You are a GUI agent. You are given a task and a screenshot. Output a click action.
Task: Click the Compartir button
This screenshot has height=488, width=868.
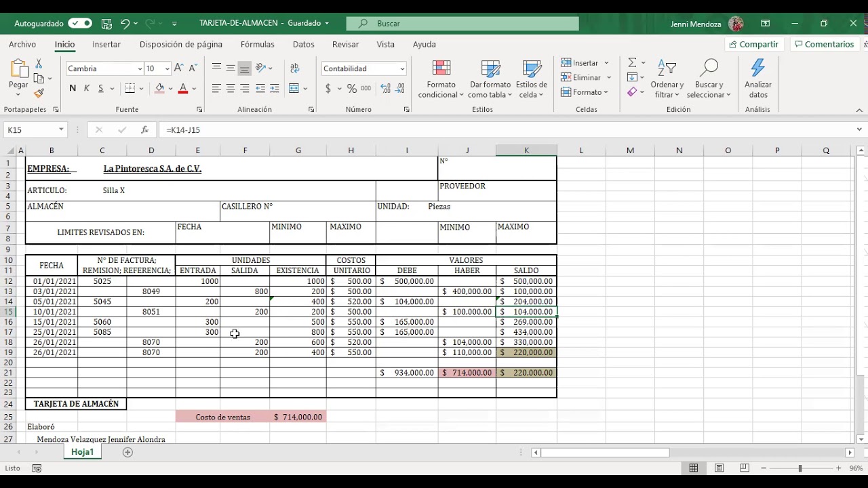pyautogui.click(x=754, y=44)
